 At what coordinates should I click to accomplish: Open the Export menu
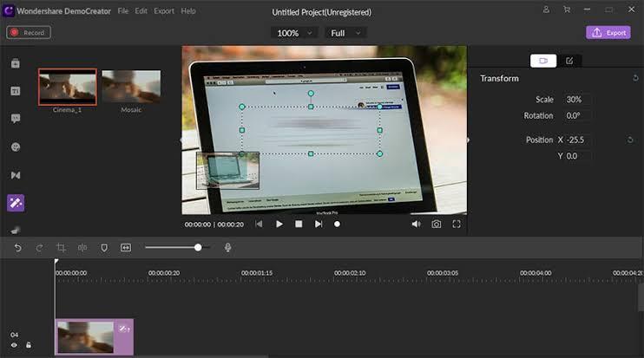(x=164, y=11)
